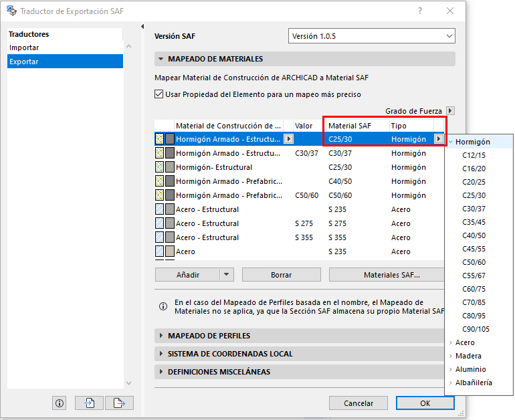Expand SISTEMA DE COORDENADAS LOCAL section
515x420 pixels.
pos(161,353)
